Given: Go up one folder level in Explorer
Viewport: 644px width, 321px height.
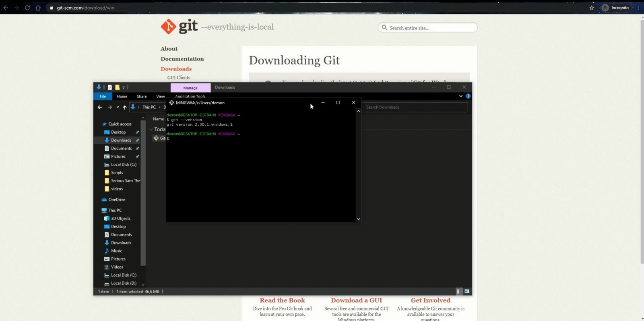Looking at the screenshot, I should (125, 107).
